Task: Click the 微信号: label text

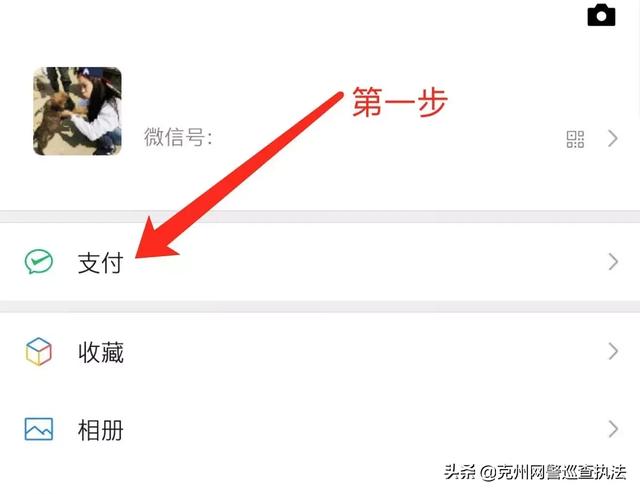Action: click(178, 137)
